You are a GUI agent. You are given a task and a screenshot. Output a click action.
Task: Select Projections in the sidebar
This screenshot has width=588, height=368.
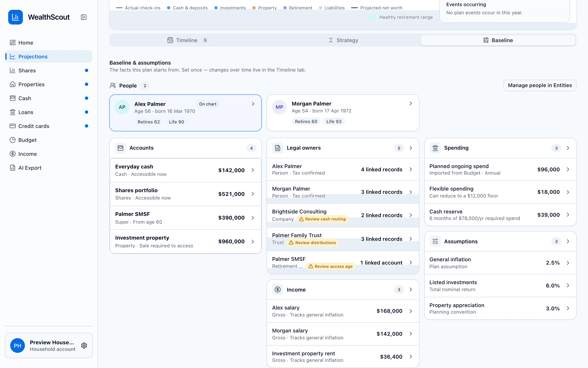point(49,56)
